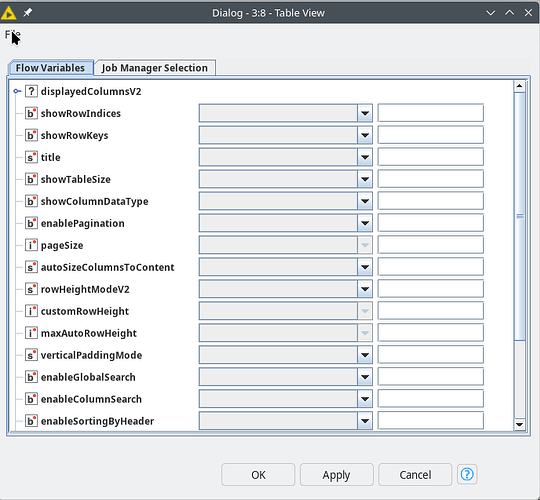Image resolution: width=540 pixels, height=500 pixels.
Task: Switch to the Job Manager Selection tab
Action: (x=155, y=67)
